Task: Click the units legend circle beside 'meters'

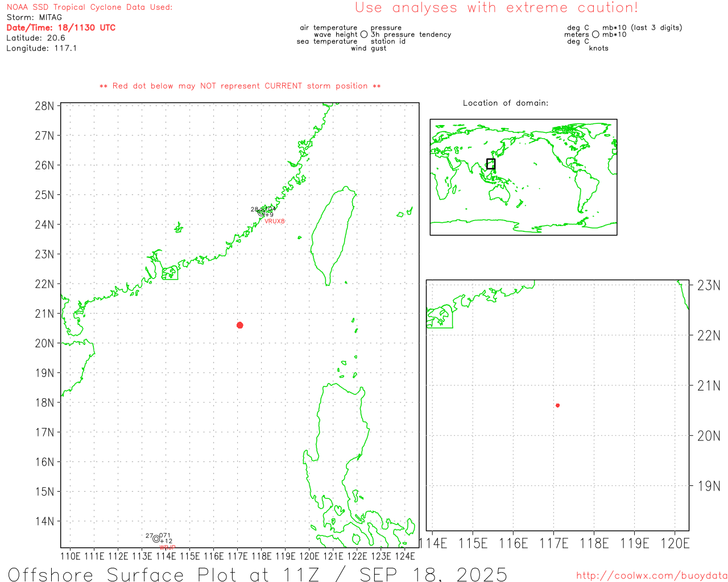Action: coord(595,35)
